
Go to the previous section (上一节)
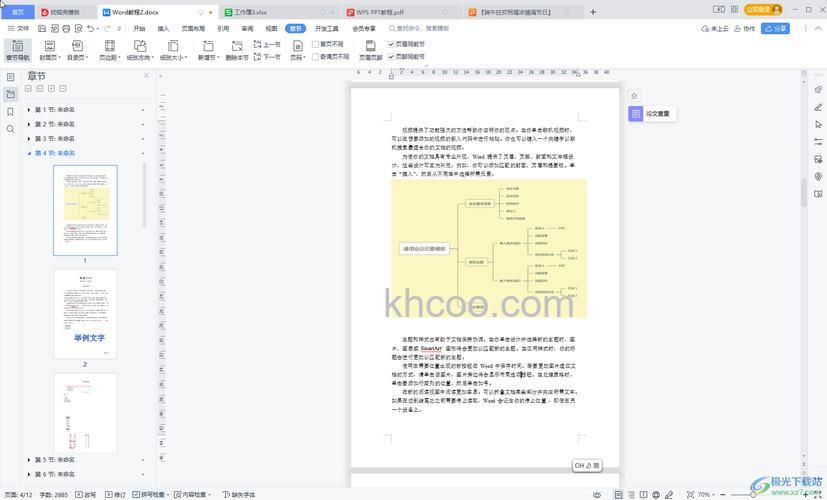tap(267, 44)
